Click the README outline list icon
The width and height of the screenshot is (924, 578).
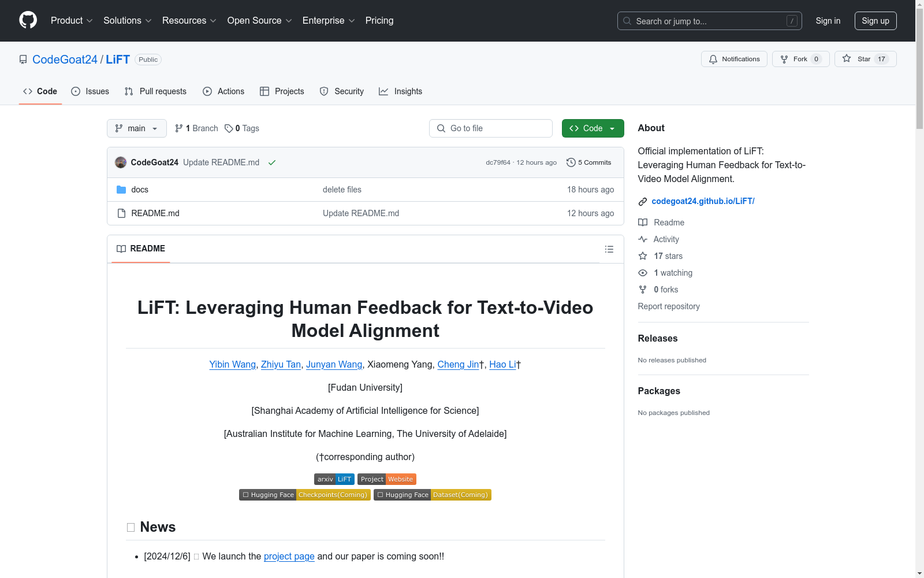pyautogui.click(x=609, y=249)
